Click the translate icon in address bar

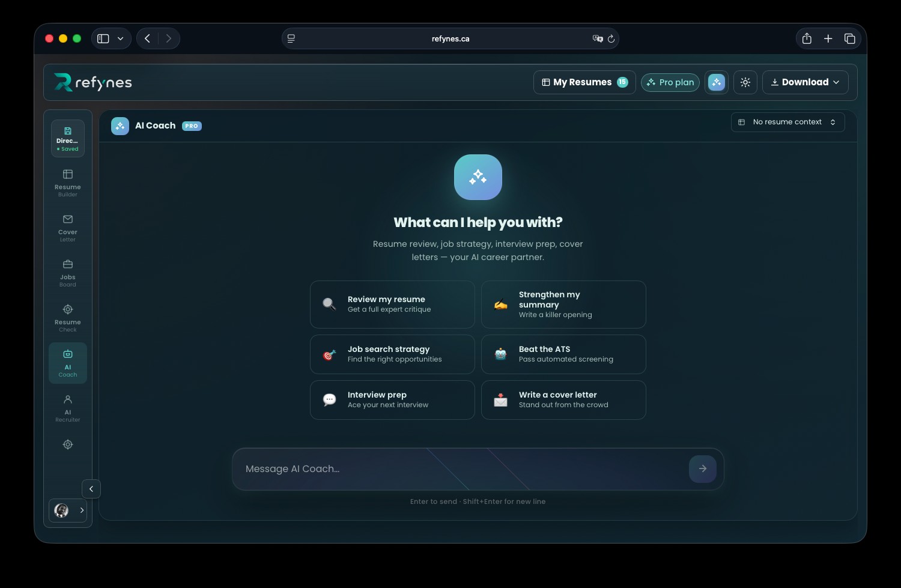(x=598, y=38)
